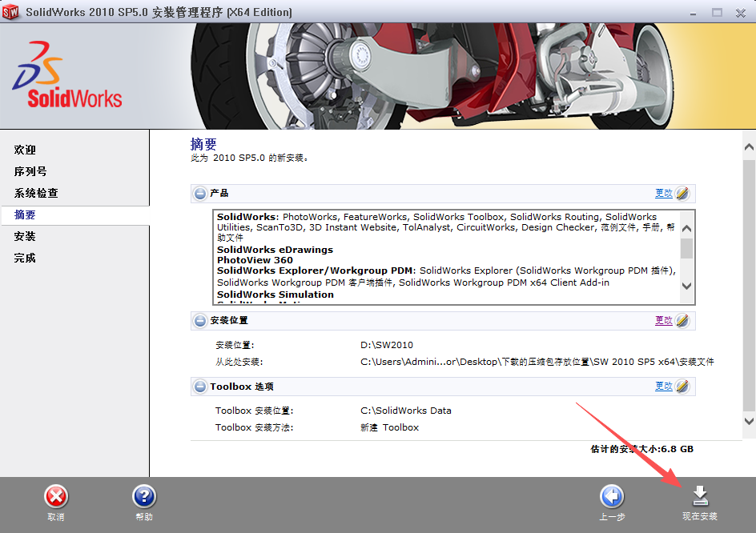Click 更改 for Toolbox 选项 settings

665,386
